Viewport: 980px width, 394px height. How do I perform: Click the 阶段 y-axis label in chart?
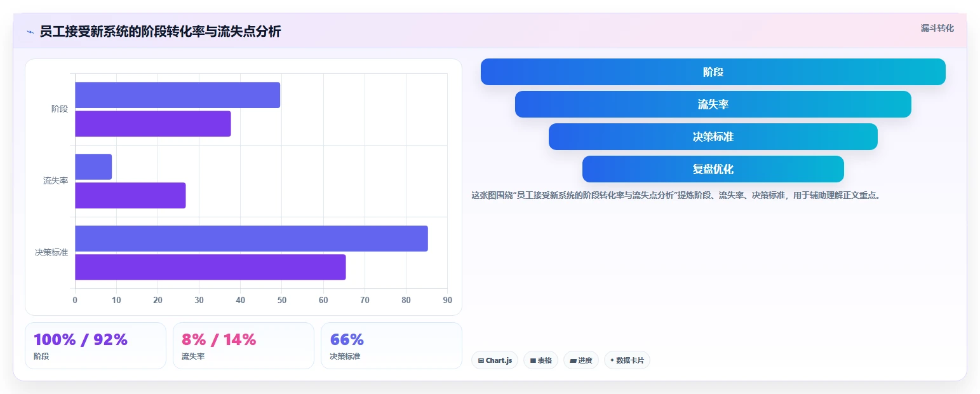click(x=60, y=109)
